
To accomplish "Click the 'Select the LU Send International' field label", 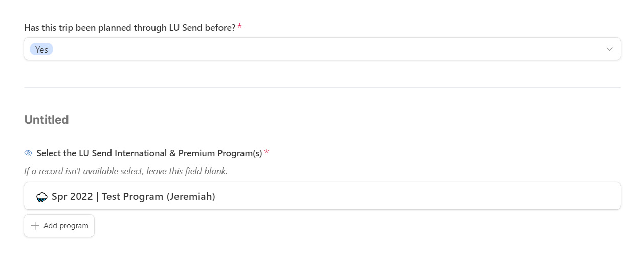I will click(x=149, y=153).
